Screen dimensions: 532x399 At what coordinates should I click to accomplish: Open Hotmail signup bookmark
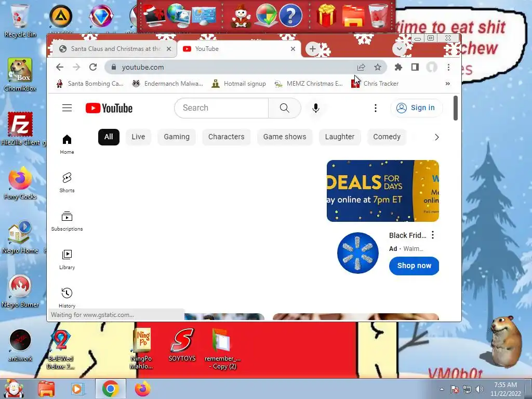(x=238, y=84)
